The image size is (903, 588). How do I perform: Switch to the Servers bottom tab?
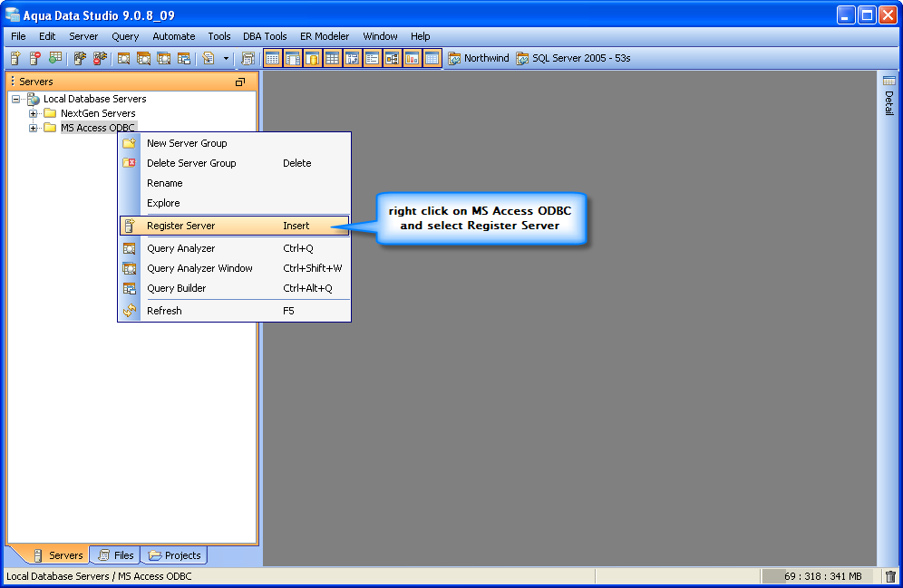click(x=58, y=555)
